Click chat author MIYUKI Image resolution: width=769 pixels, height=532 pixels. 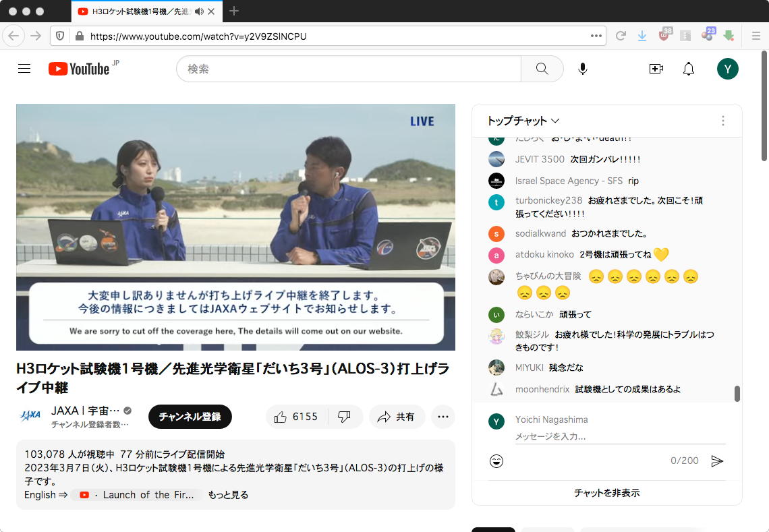click(x=529, y=367)
